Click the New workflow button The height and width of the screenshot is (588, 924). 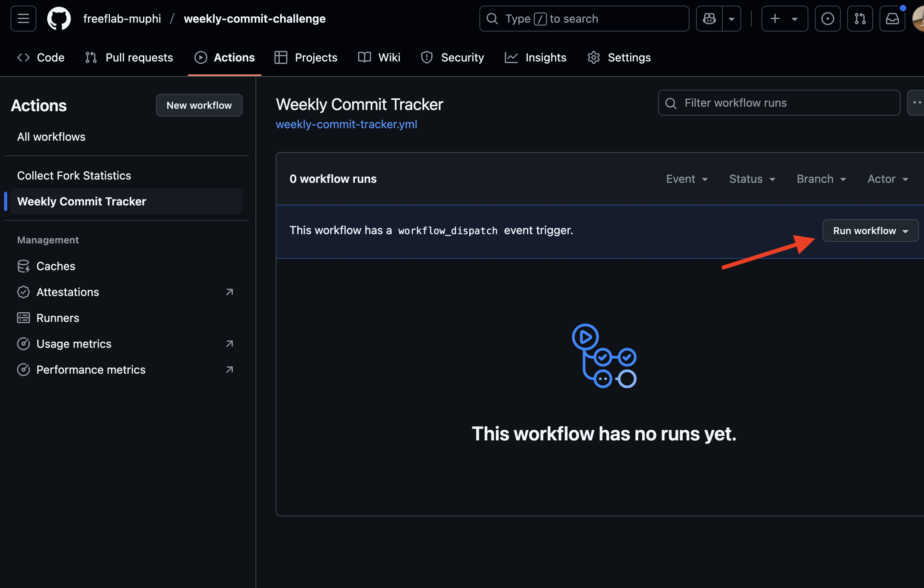[x=199, y=105]
